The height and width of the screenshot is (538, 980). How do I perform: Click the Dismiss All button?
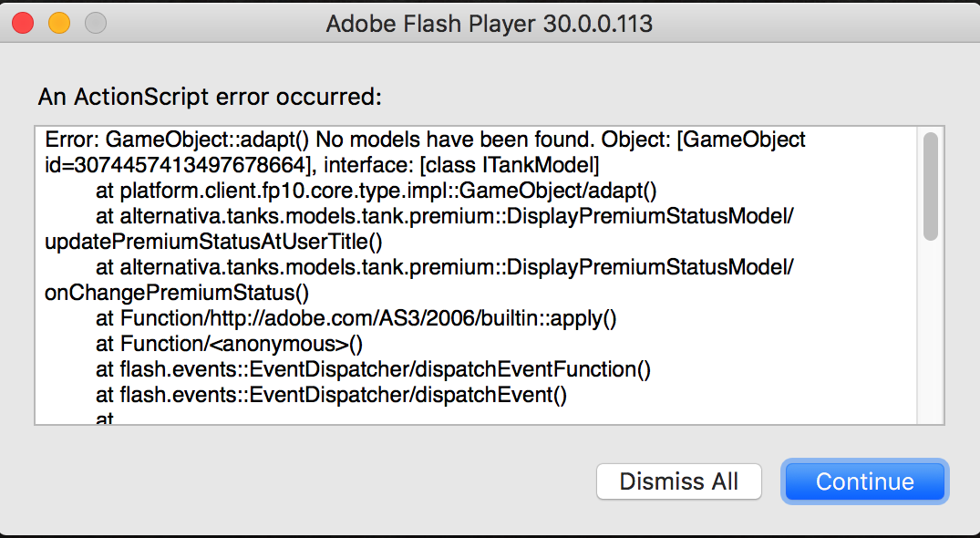click(x=678, y=481)
